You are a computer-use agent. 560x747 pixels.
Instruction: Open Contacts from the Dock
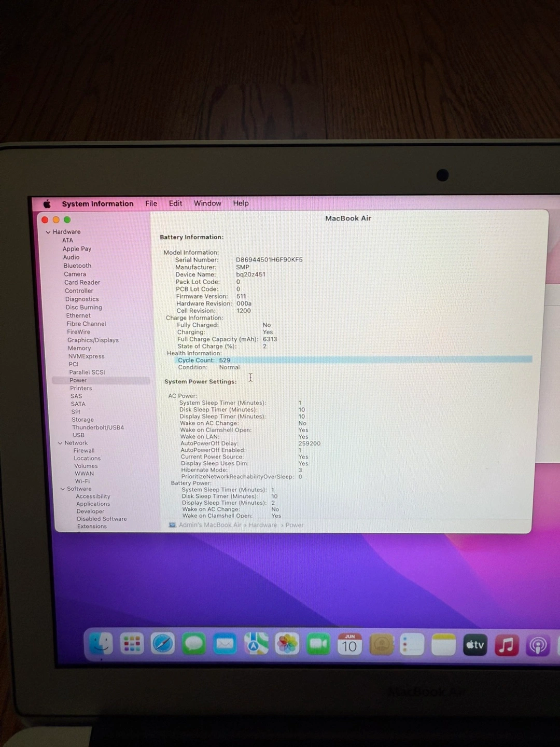pos(381,645)
